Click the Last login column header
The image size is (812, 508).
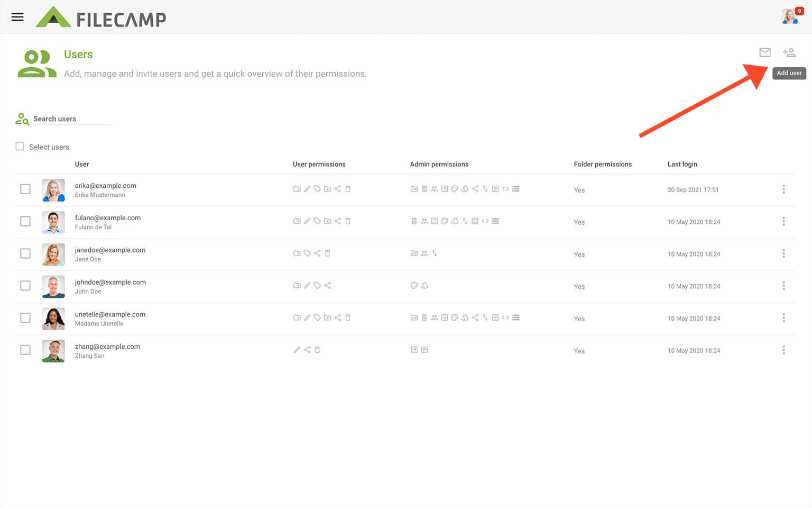click(x=682, y=164)
